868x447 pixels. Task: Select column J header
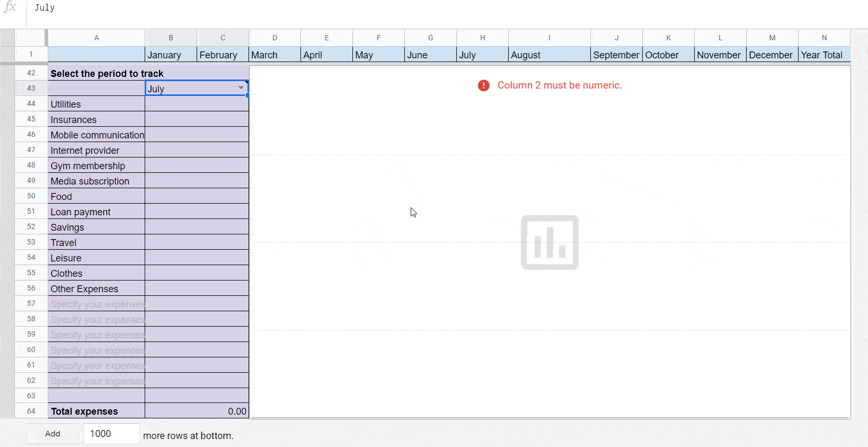617,38
